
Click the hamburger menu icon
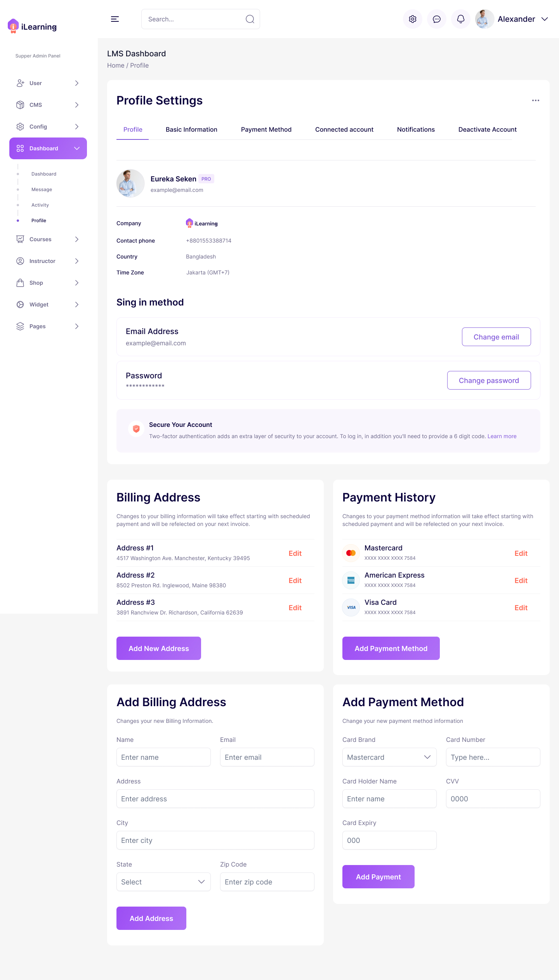(x=115, y=19)
